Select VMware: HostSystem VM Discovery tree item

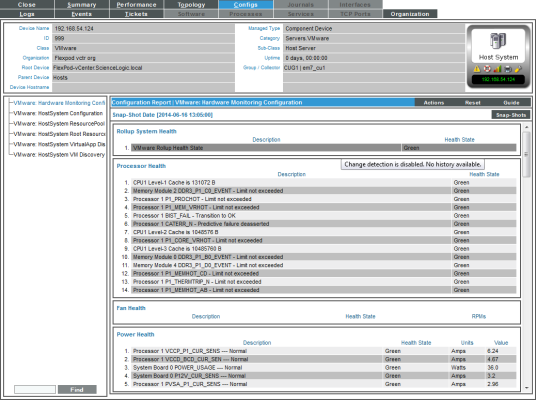59,155
